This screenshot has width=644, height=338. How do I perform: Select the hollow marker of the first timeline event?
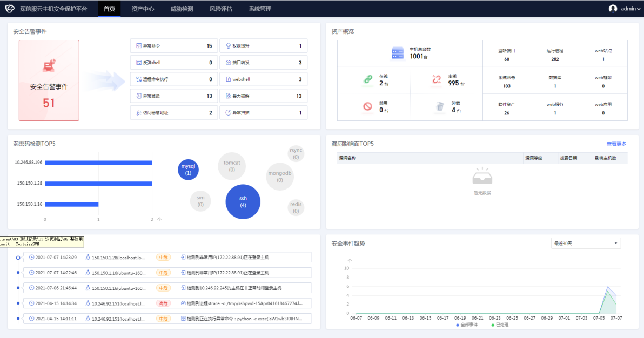coord(18,258)
